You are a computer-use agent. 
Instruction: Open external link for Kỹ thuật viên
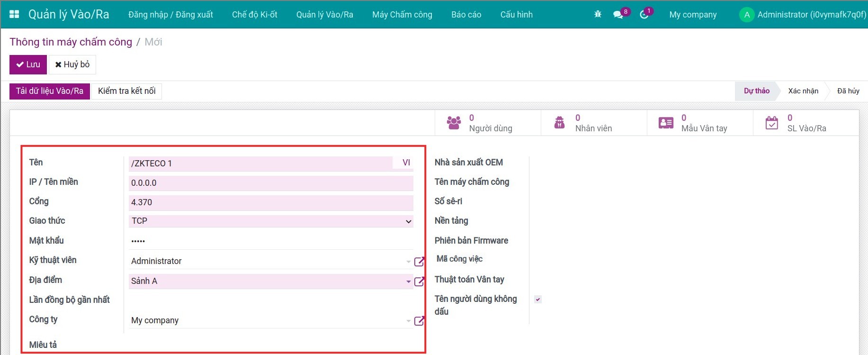(419, 262)
